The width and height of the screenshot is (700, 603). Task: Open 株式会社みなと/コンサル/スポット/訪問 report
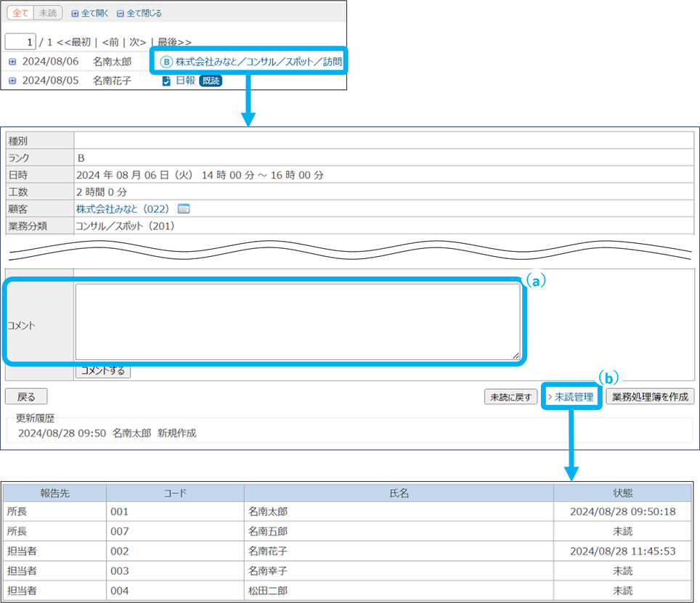point(258,62)
